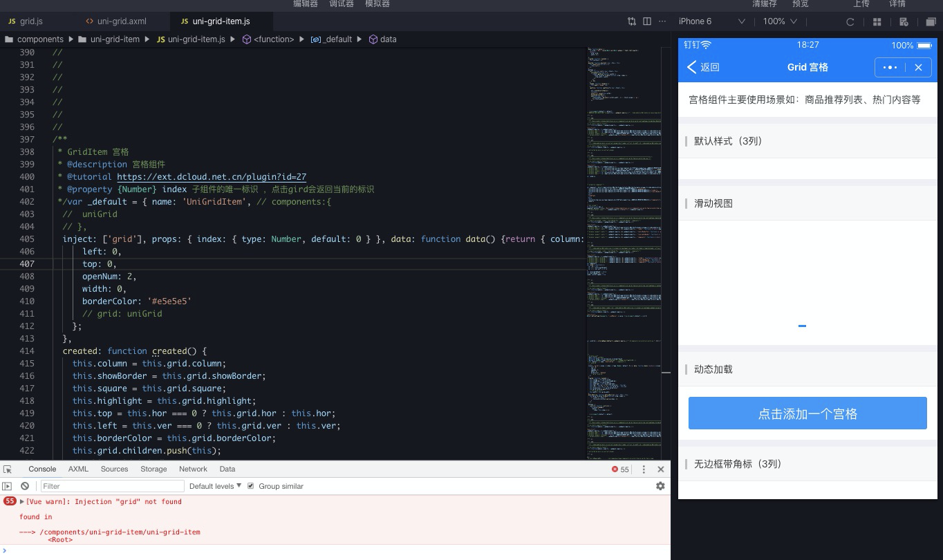Image resolution: width=943 pixels, height=560 pixels.
Task: Click the multi-window icon at the toolbar's right end
Action: pyautogui.click(x=931, y=21)
